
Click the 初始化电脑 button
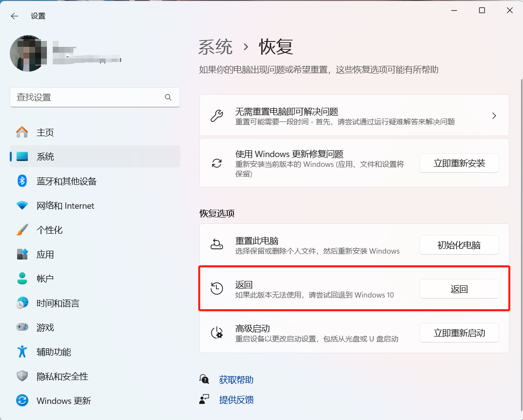tap(459, 245)
